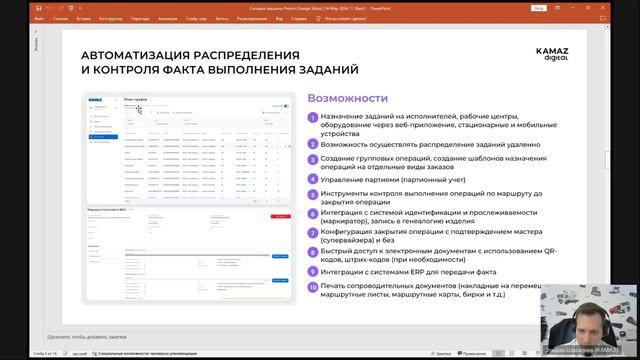Viewport: 640px width, 360px height.
Task: Click the scroll-up arrow of slide scrollbar
Action: click(607, 27)
